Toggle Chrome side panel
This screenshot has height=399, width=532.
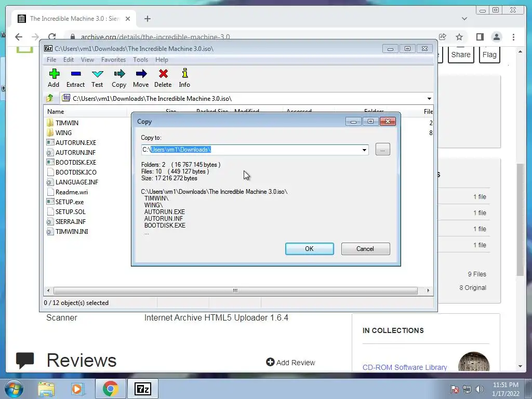tap(480, 37)
